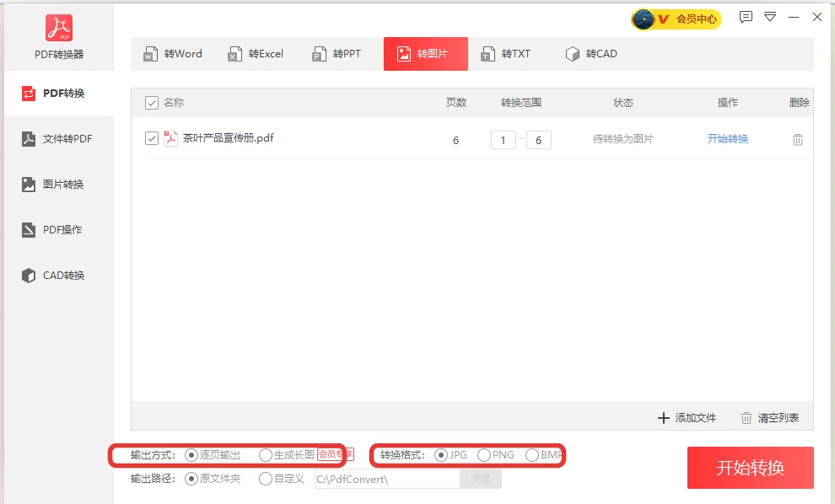Screen dimensions: 835x504
Task: Click the end page range field showing 6
Action: (x=538, y=140)
